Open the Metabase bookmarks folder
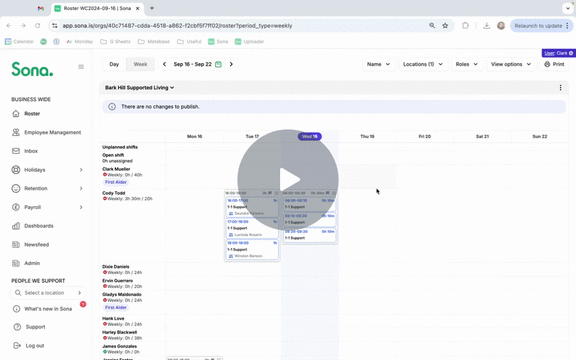 coord(154,42)
